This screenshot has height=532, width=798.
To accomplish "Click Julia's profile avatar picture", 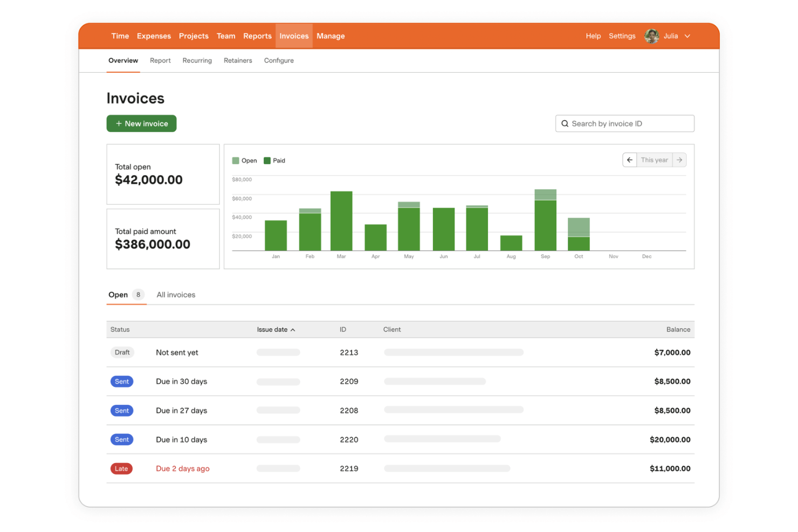I will click(651, 36).
